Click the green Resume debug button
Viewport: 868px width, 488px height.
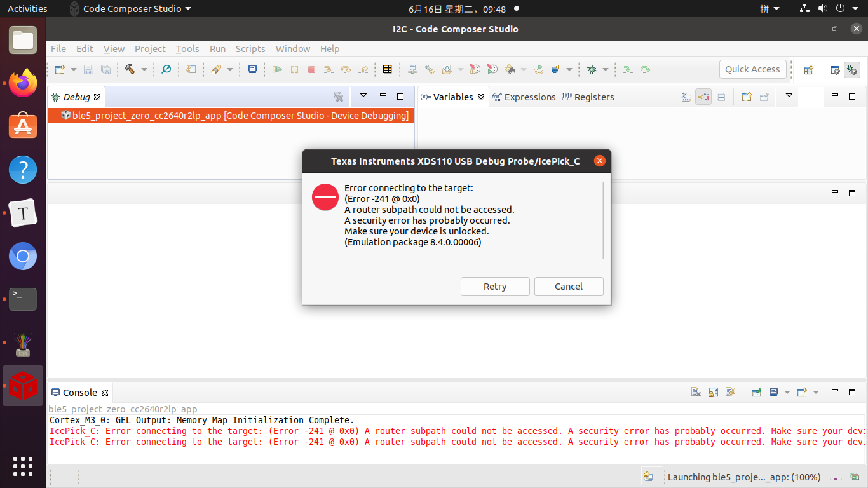tap(277, 69)
